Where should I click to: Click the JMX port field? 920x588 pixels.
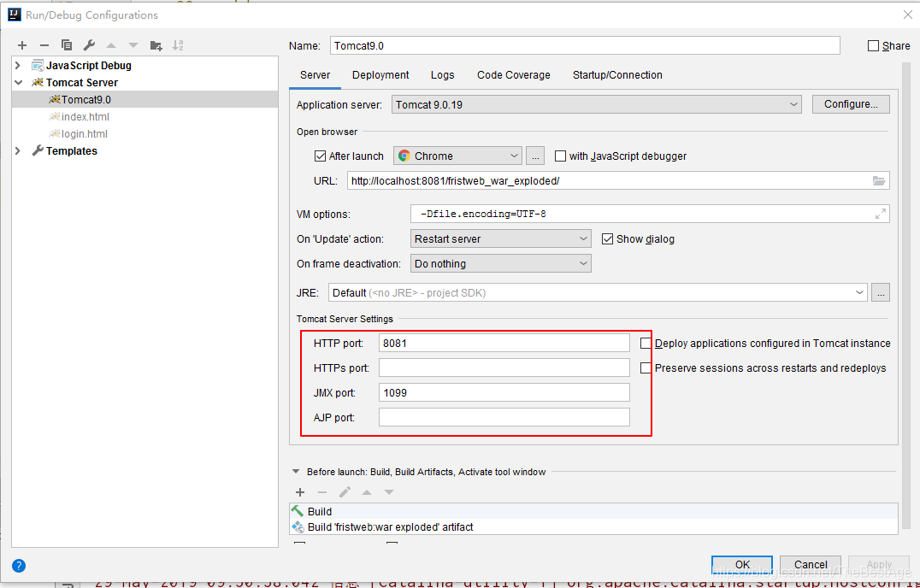(504, 393)
